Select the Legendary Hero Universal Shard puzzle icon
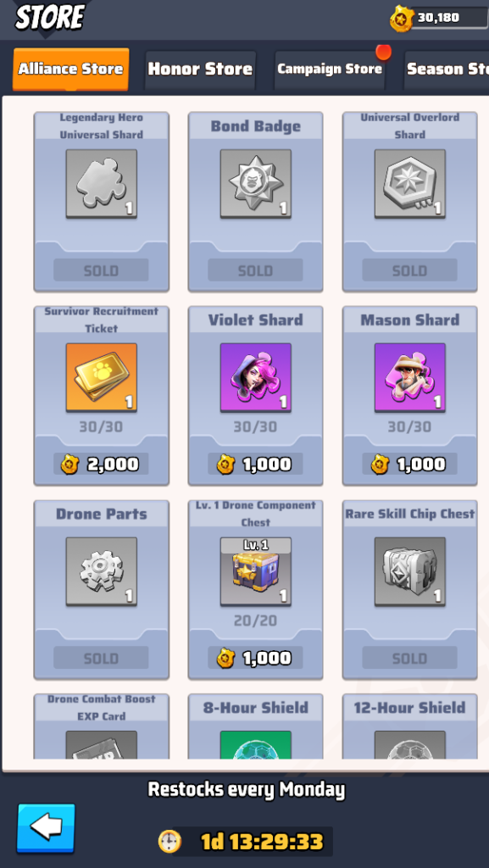 (x=101, y=184)
